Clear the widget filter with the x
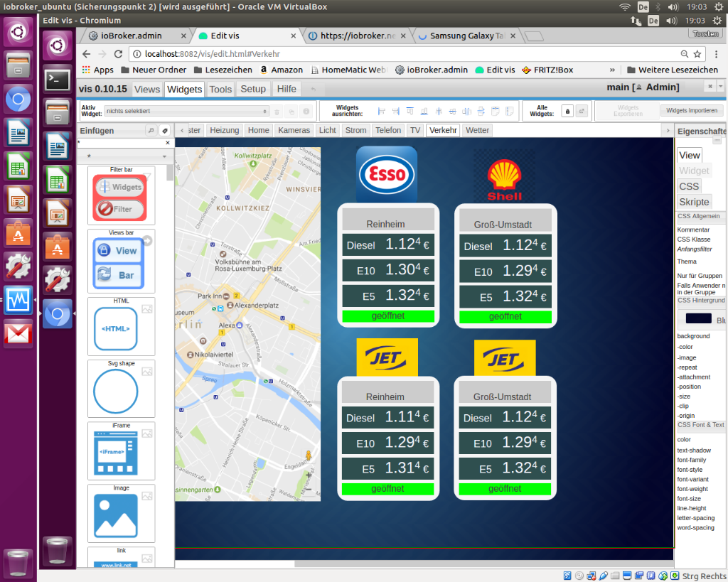The width and height of the screenshot is (728, 582). coord(168,143)
